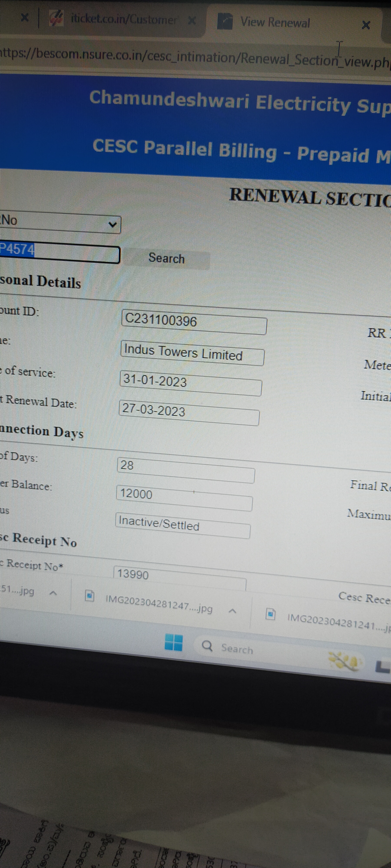The height and width of the screenshot is (868, 391).
Task: Click the name field Indus Towers Limited
Action: tap(192, 353)
